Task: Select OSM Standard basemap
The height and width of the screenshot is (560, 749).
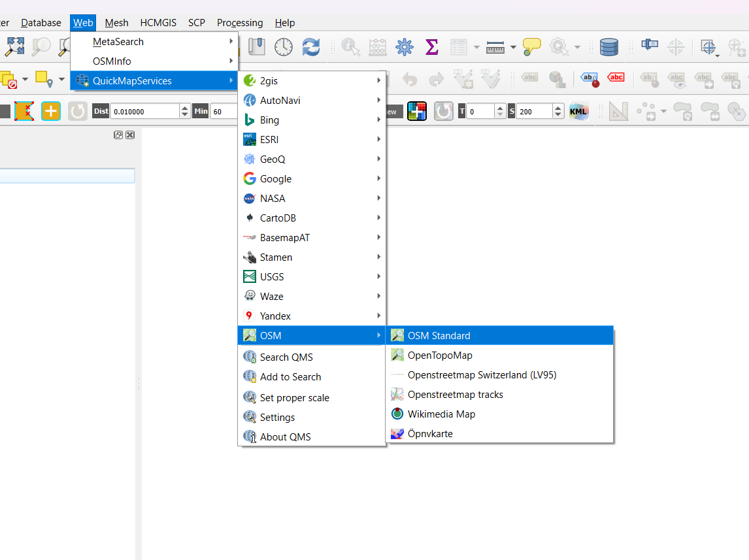Action: tap(499, 336)
